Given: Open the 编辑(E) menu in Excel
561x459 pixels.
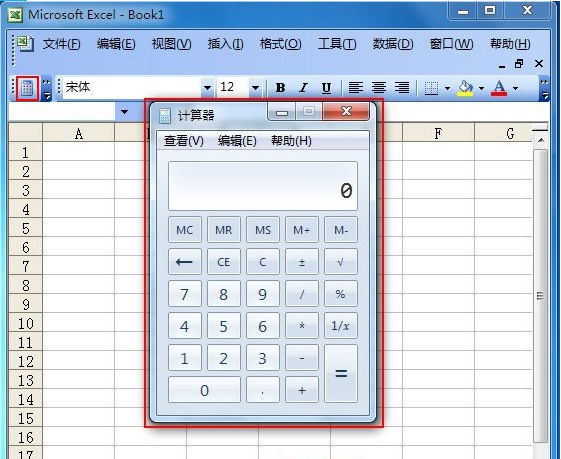Looking at the screenshot, I should [x=116, y=44].
